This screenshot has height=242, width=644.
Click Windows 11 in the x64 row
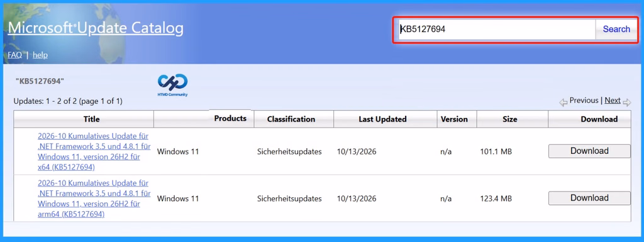point(178,152)
